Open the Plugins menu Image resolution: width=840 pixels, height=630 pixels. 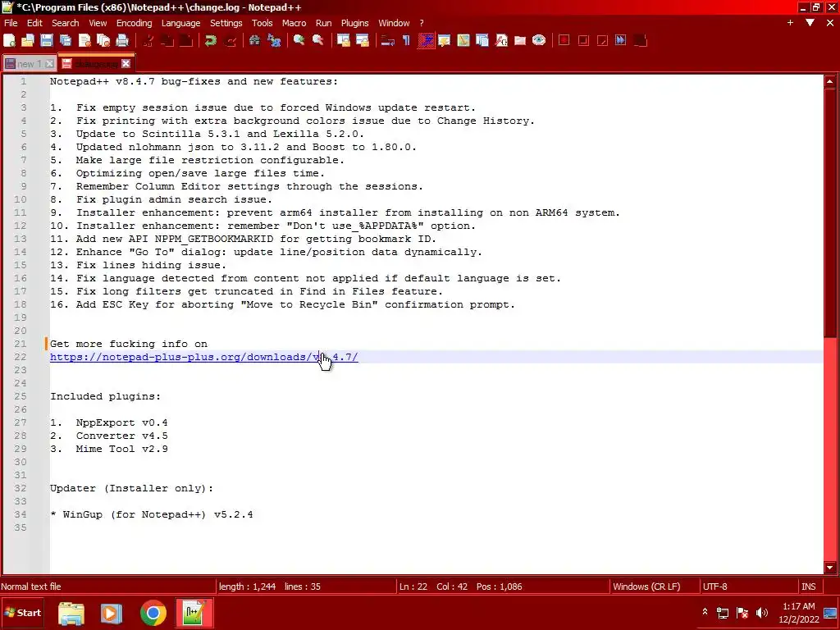point(354,23)
